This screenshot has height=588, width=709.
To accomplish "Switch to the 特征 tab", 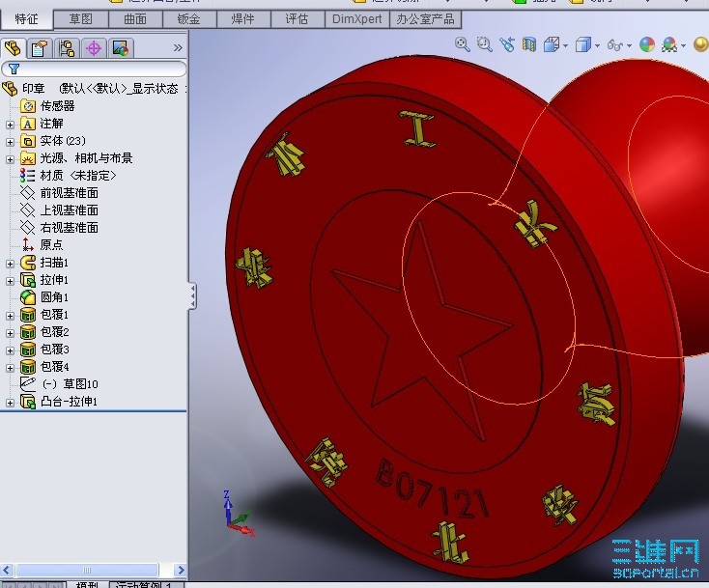I will coord(26,19).
